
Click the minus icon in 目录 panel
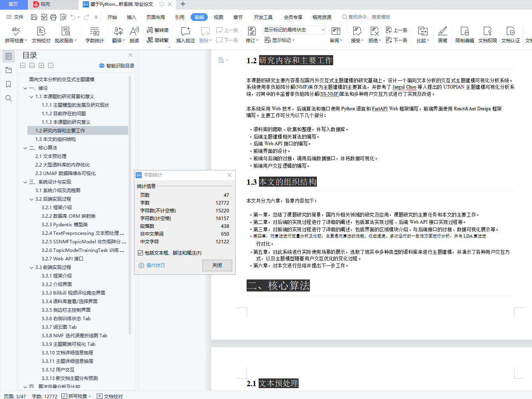(x=51, y=66)
